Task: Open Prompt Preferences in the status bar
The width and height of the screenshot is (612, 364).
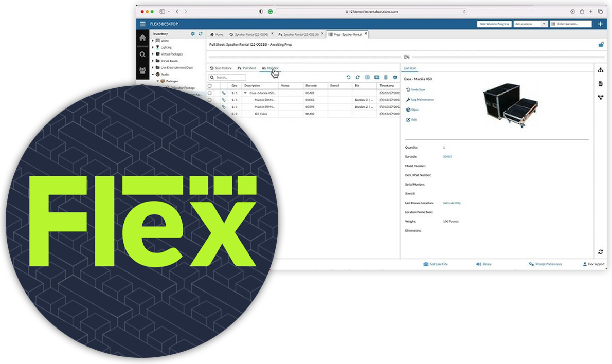Action: (x=545, y=264)
